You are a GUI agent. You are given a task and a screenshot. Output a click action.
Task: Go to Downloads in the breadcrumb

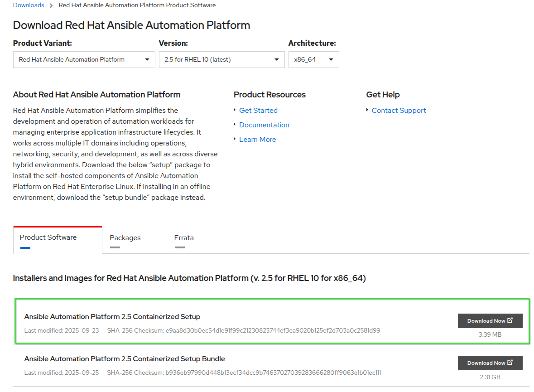click(29, 5)
